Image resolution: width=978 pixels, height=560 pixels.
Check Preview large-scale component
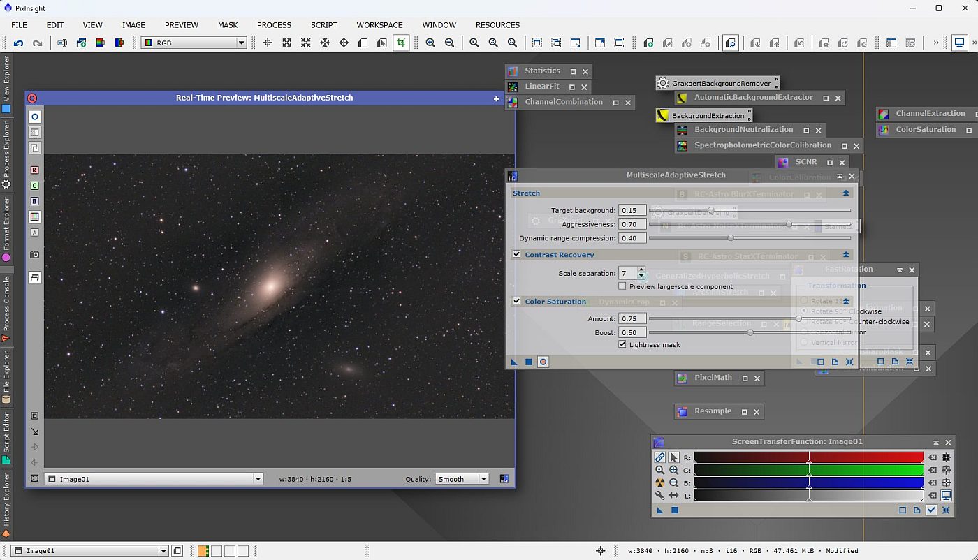(x=622, y=286)
